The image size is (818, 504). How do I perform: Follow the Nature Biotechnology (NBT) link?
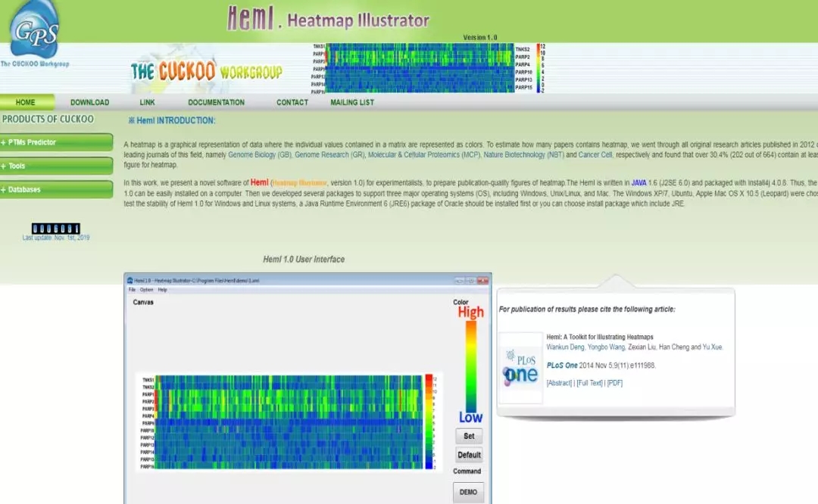coord(524,155)
